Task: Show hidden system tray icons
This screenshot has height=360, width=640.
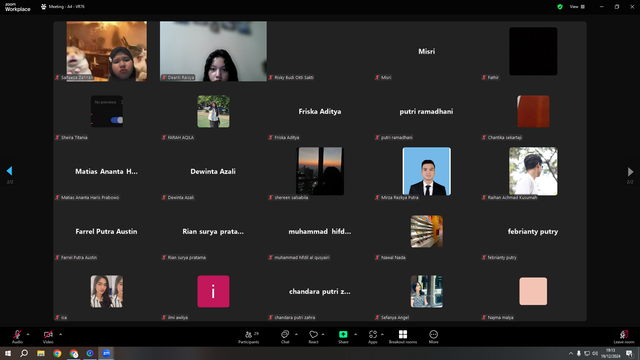Action: click(x=571, y=353)
